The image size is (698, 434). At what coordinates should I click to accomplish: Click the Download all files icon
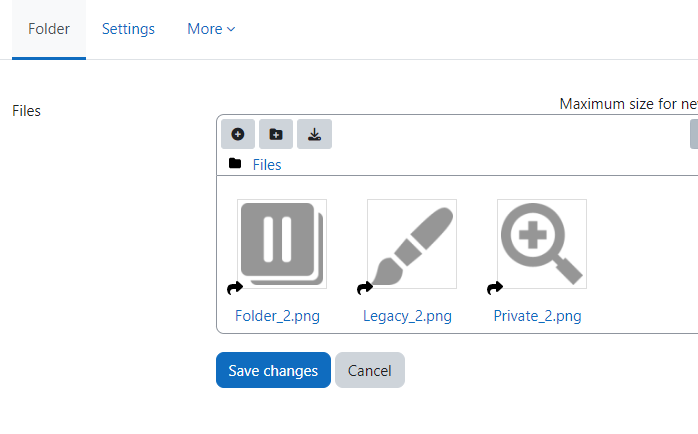[x=314, y=134]
